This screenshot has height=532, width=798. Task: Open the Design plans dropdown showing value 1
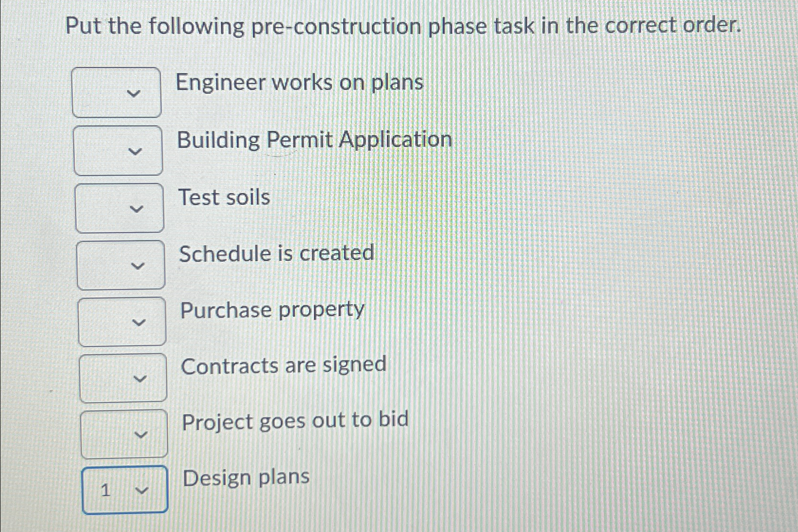(125, 491)
